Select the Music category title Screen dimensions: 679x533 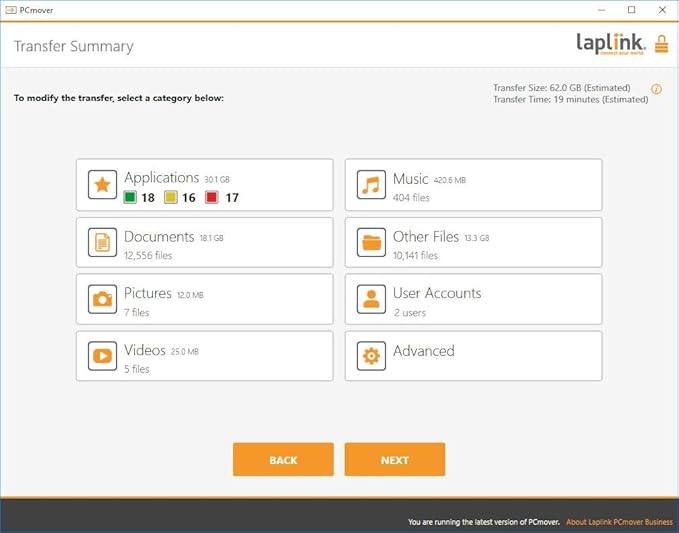tap(411, 179)
